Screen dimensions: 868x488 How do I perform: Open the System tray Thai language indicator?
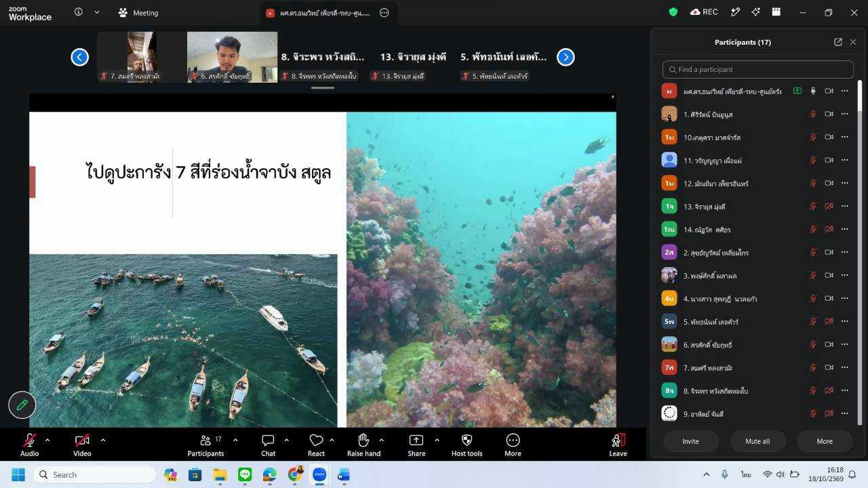point(746,474)
